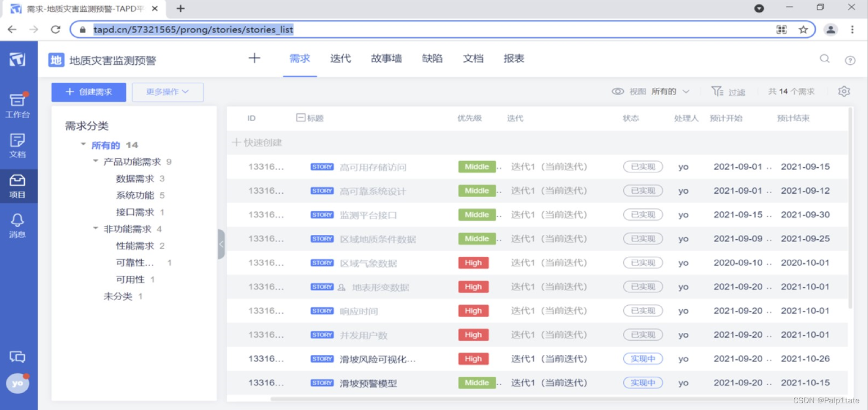
Task: Open the tab search dropdown in title bar
Action: pyautogui.click(x=759, y=8)
